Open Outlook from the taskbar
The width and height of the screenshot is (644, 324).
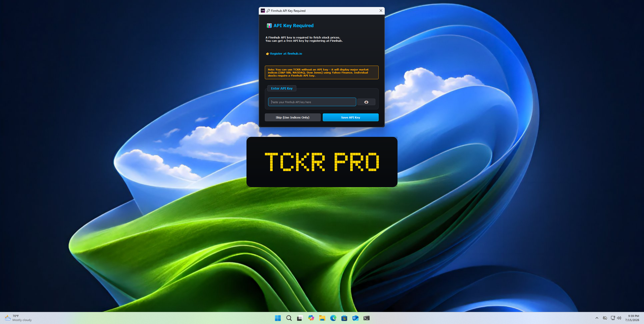(x=355, y=318)
